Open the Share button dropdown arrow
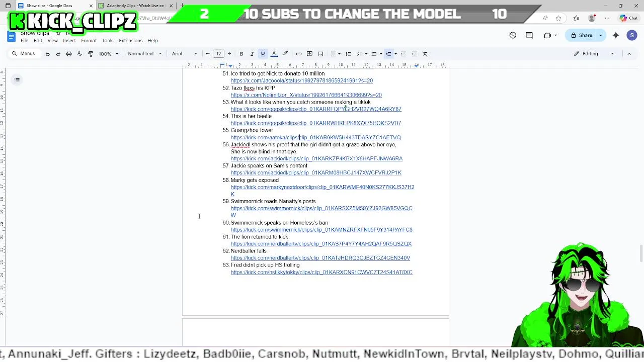 [x=600, y=35]
